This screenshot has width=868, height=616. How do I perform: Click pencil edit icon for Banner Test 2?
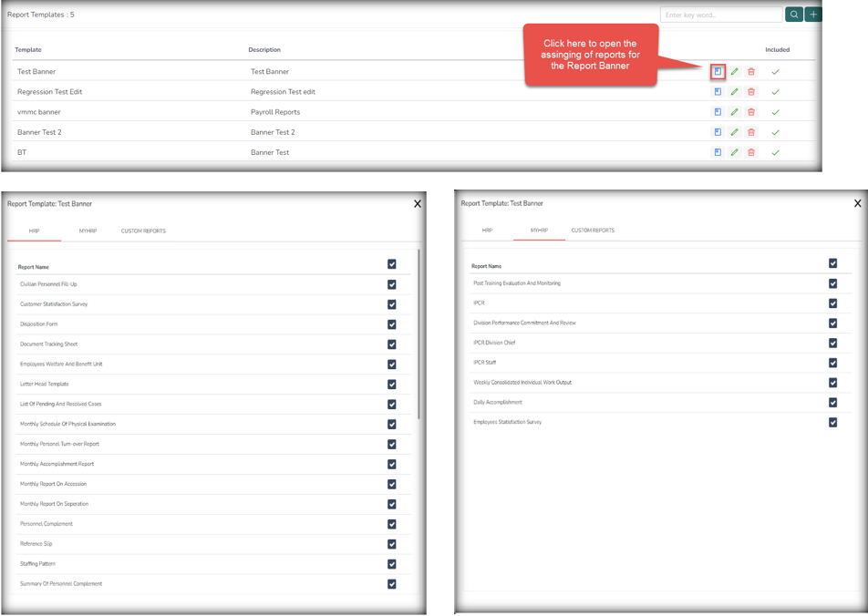click(735, 132)
